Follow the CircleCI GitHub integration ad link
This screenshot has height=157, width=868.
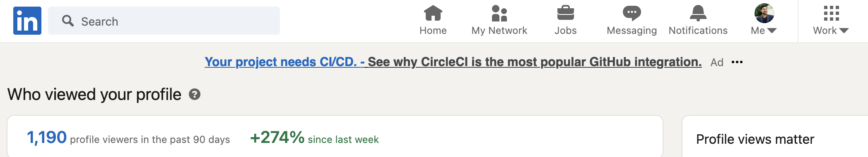535,62
